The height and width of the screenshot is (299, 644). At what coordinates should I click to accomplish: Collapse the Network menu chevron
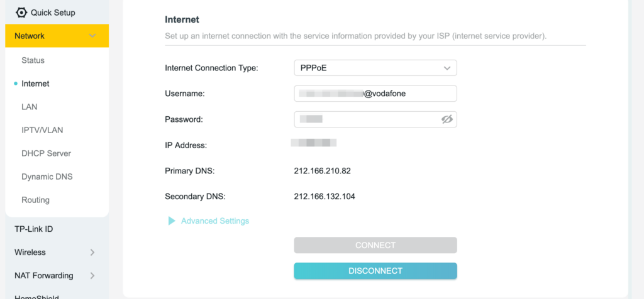click(92, 36)
